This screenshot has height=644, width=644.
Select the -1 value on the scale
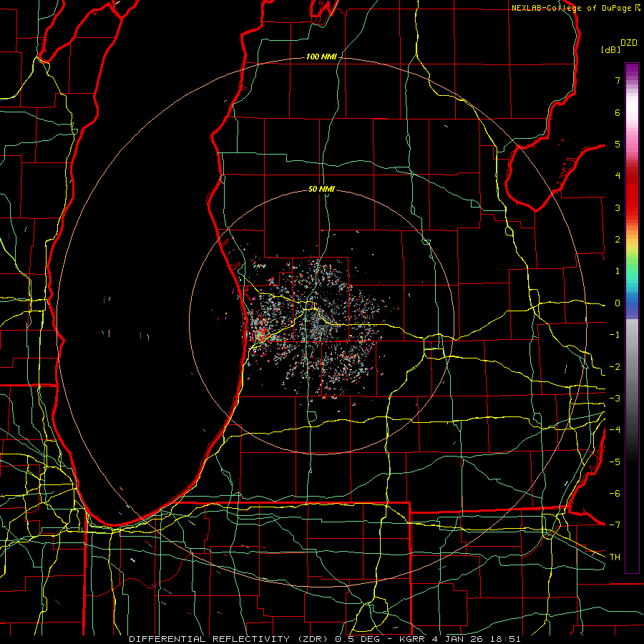pos(615,335)
